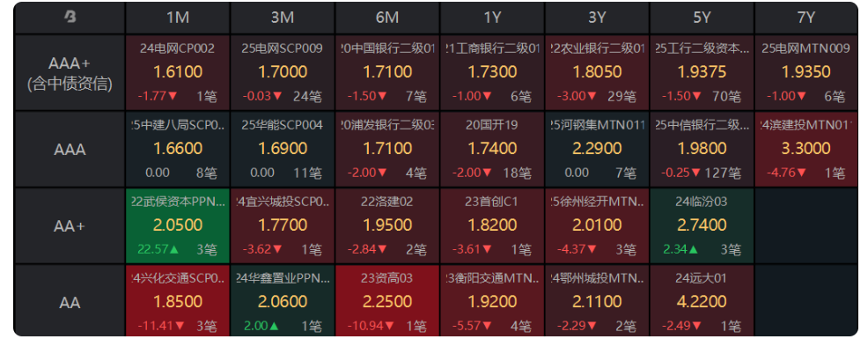Click the 25电网MTN009 cell in 7Y column
868x339 pixels.
tap(806, 72)
